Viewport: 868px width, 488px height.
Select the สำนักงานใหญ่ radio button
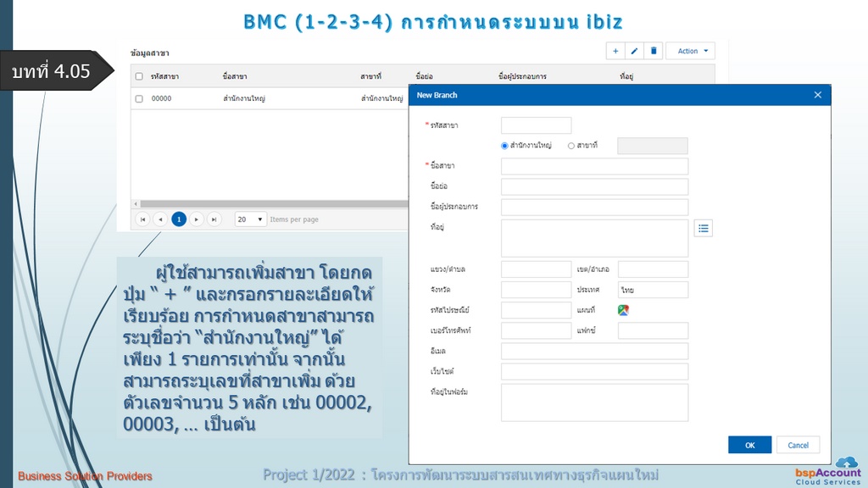504,146
